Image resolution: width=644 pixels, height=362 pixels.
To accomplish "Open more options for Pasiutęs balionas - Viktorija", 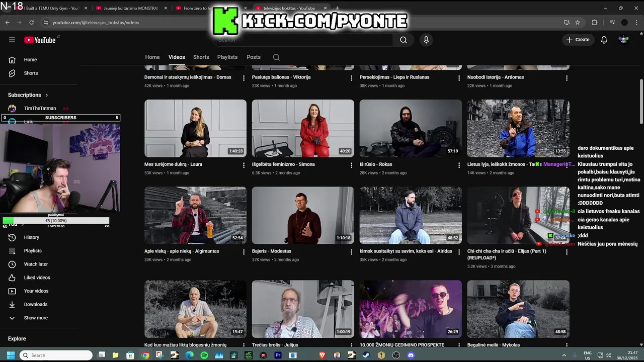I will click(x=351, y=78).
